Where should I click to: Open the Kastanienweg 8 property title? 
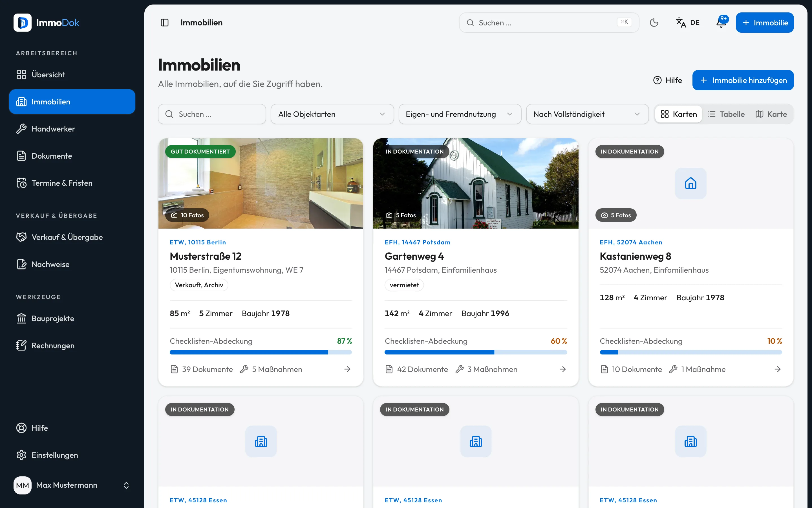tap(635, 256)
